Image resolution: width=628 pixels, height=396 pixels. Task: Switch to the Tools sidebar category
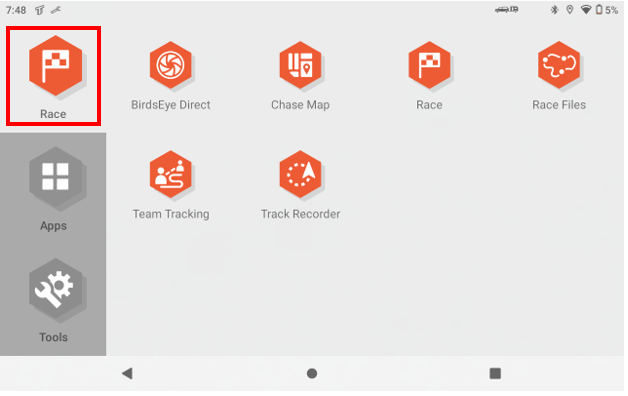pyautogui.click(x=53, y=300)
